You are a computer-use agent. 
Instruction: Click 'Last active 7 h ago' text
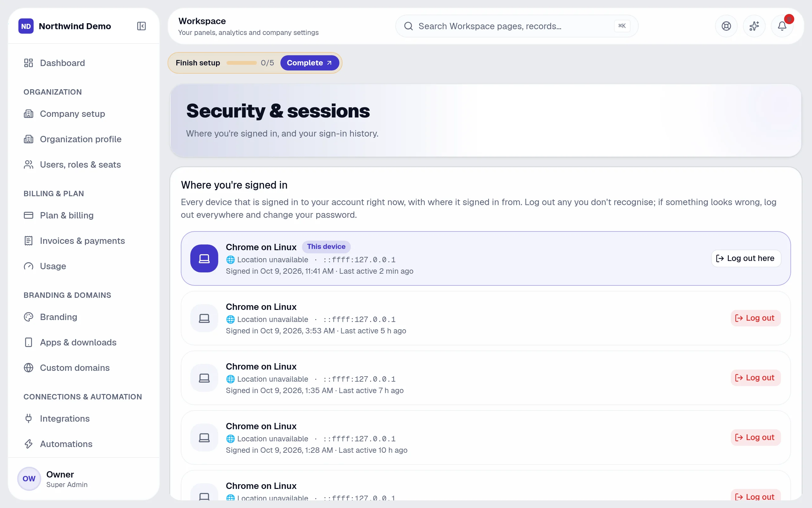point(371,391)
